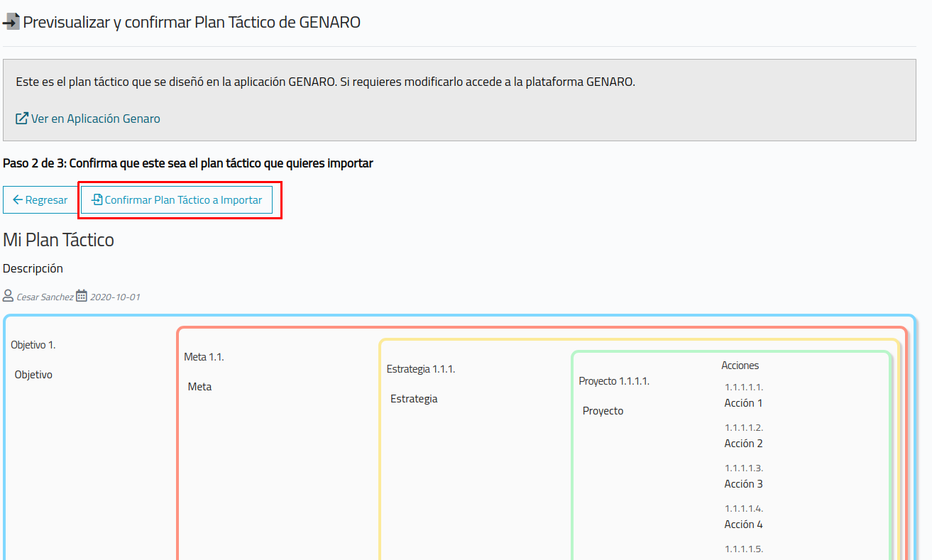This screenshot has height=560, width=932.
Task: Click the number 1.1.1.1.1.
Action: click(x=744, y=388)
